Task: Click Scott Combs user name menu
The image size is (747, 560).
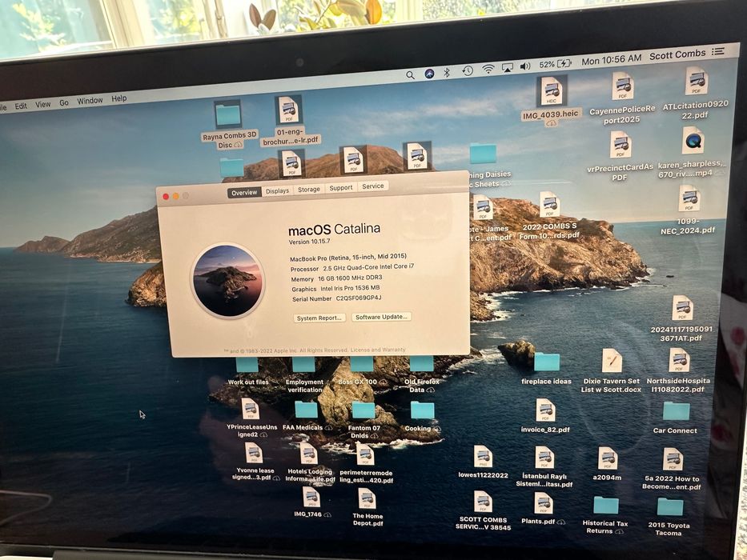Action: tap(677, 54)
